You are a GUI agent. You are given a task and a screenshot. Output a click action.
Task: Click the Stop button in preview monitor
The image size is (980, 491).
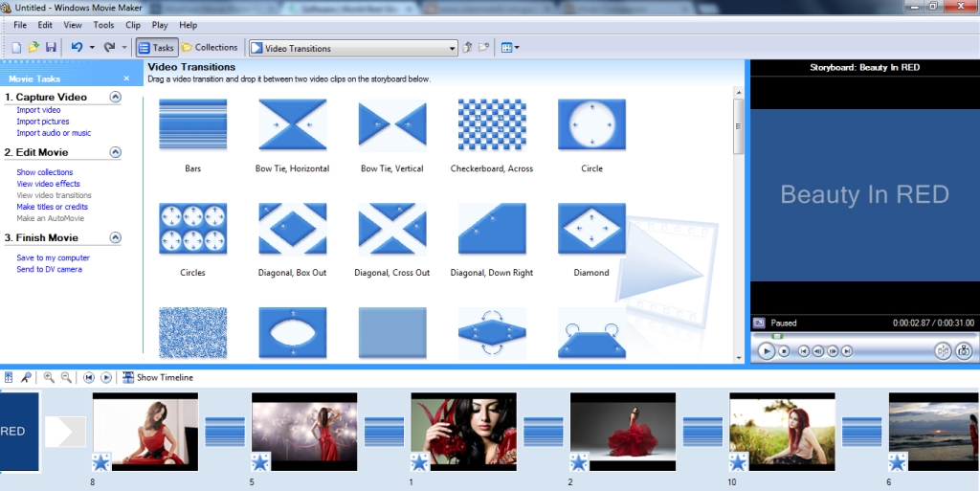(x=785, y=351)
